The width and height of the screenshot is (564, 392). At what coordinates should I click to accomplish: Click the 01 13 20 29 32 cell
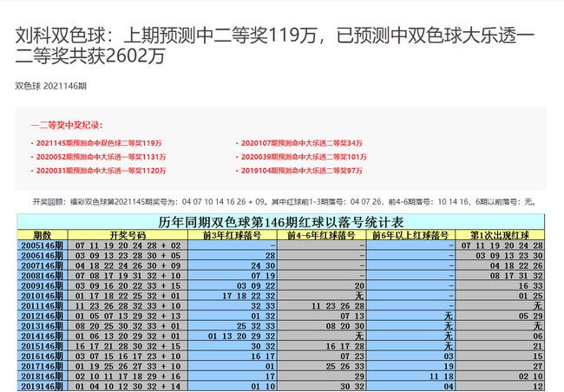tap(232, 336)
